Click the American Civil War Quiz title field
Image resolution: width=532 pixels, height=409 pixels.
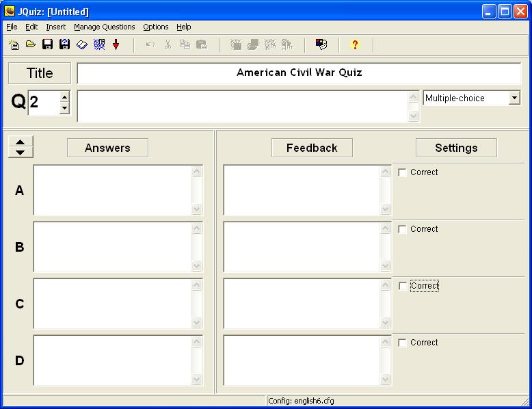point(299,73)
